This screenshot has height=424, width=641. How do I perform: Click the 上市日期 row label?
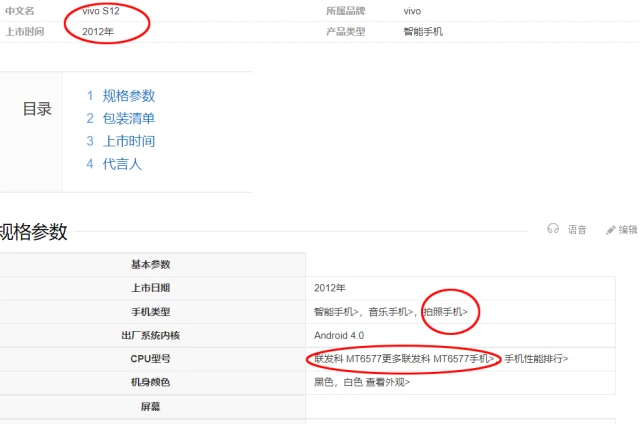point(150,288)
